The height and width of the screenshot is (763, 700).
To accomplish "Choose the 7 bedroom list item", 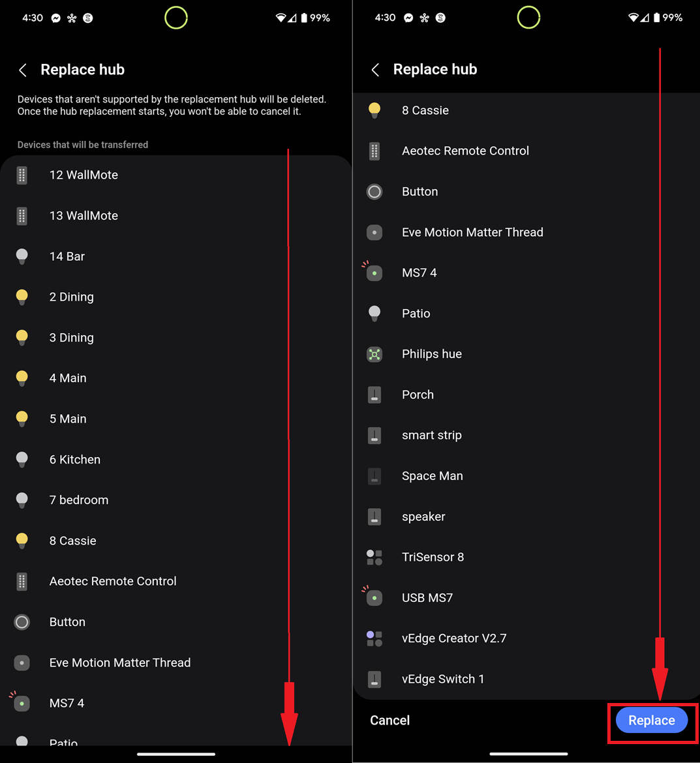I will (x=79, y=500).
